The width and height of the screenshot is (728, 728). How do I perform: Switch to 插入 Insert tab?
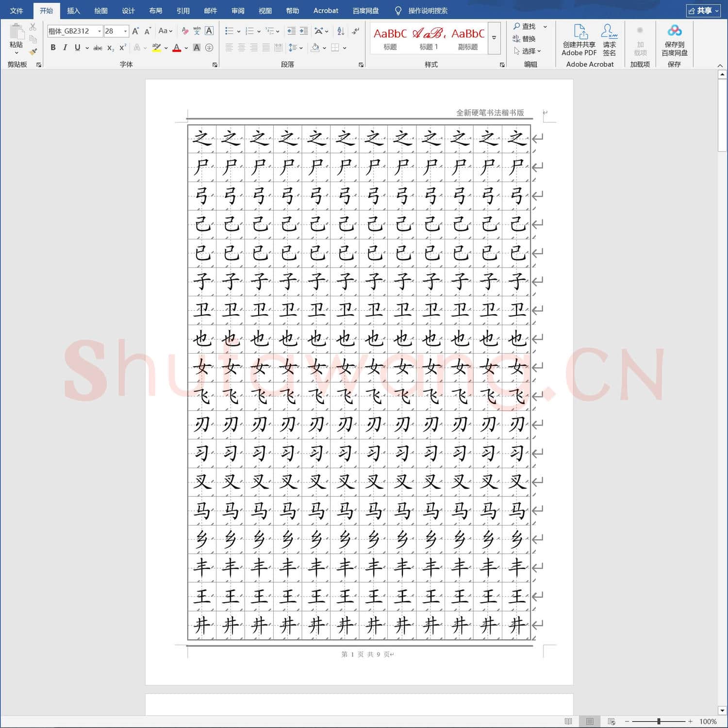(x=73, y=11)
